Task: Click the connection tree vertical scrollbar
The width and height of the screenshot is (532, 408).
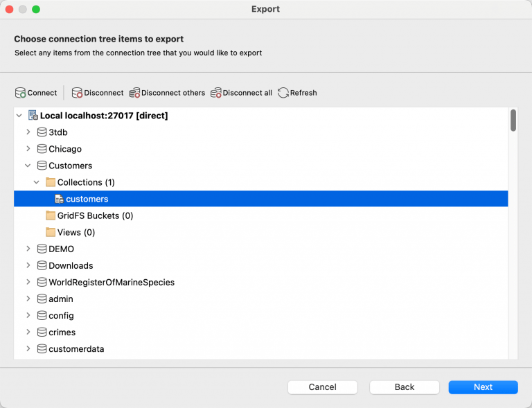Action: tap(513, 121)
